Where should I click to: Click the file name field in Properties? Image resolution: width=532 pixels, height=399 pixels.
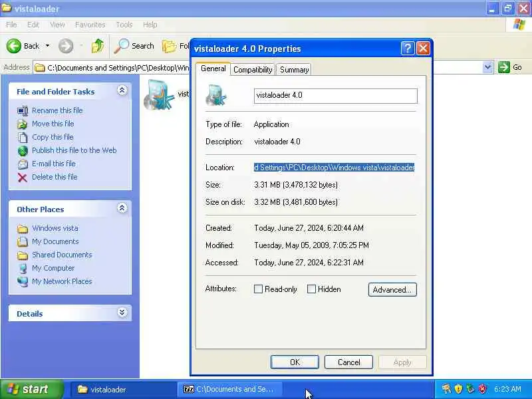coord(336,96)
